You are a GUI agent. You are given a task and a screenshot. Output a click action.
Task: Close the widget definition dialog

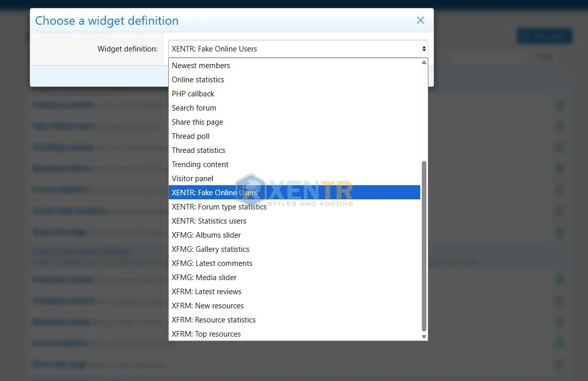420,20
